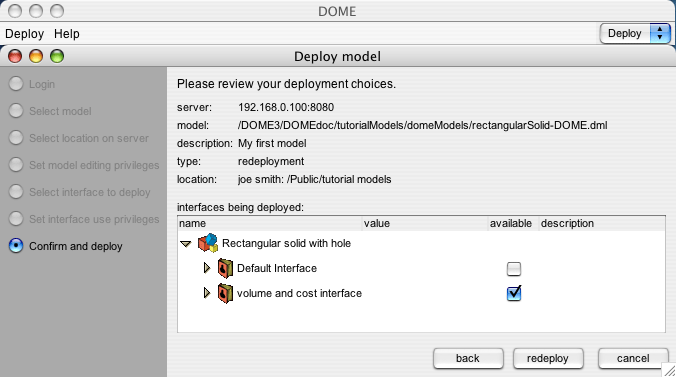Click the value column header
This screenshot has width=676, height=377.
click(425, 223)
